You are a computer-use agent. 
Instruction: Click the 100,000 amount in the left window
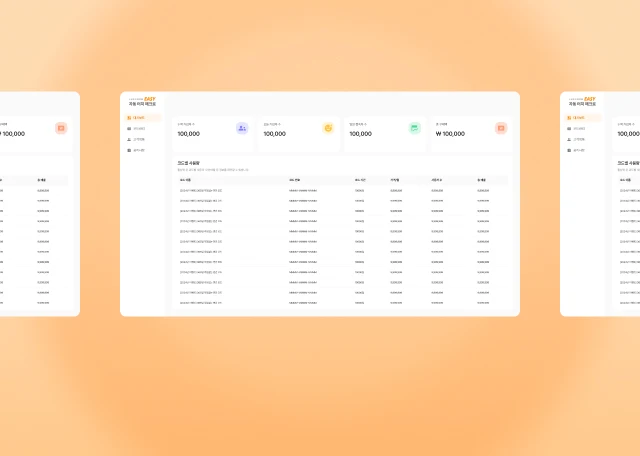pos(12,134)
